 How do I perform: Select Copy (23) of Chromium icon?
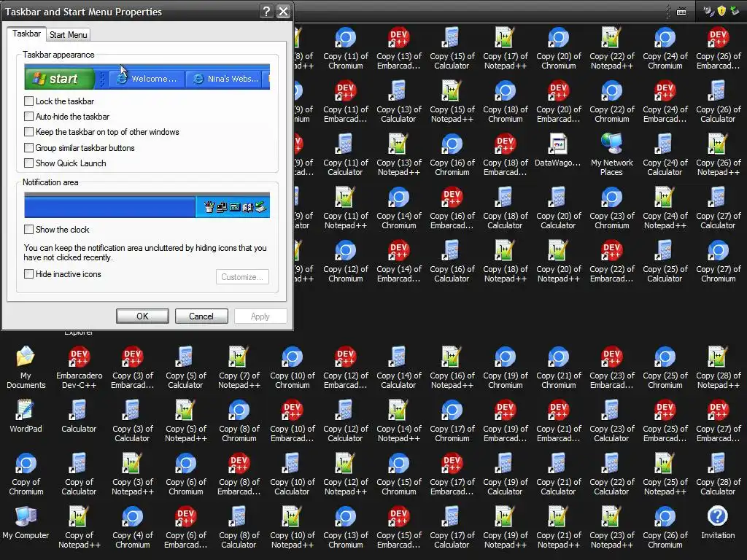pyautogui.click(x=612, y=208)
